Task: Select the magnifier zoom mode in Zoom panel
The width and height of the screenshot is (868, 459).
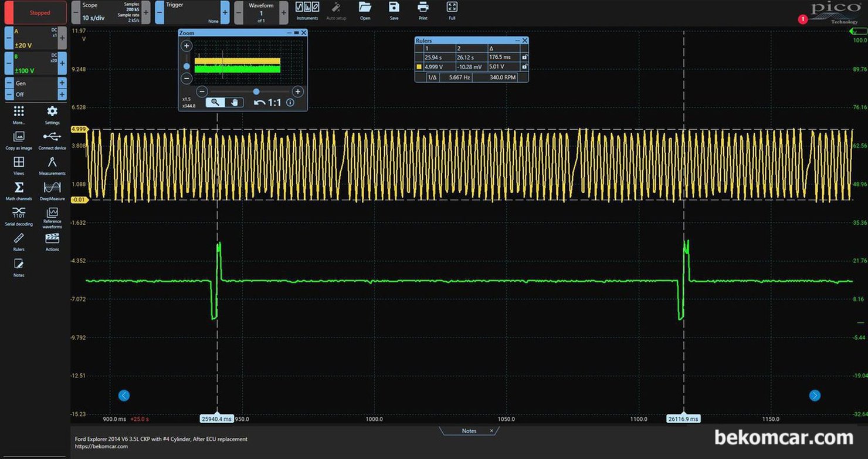Action: coord(215,102)
